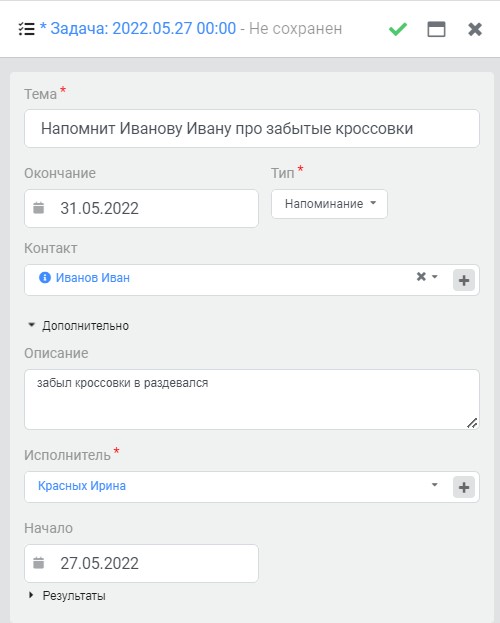Click the Начало date field 27.05.2022
Image resolution: width=500 pixels, height=623 pixels.
pyautogui.click(x=141, y=563)
